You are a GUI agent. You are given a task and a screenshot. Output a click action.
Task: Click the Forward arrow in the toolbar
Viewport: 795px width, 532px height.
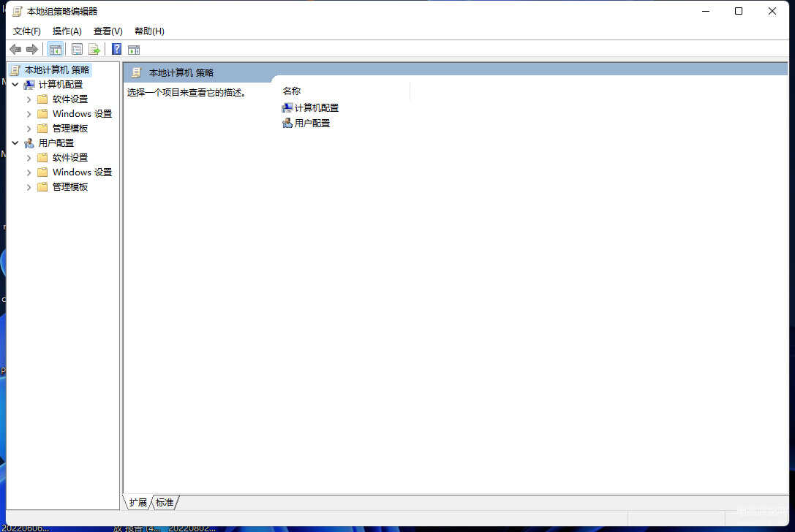pos(32,50)
